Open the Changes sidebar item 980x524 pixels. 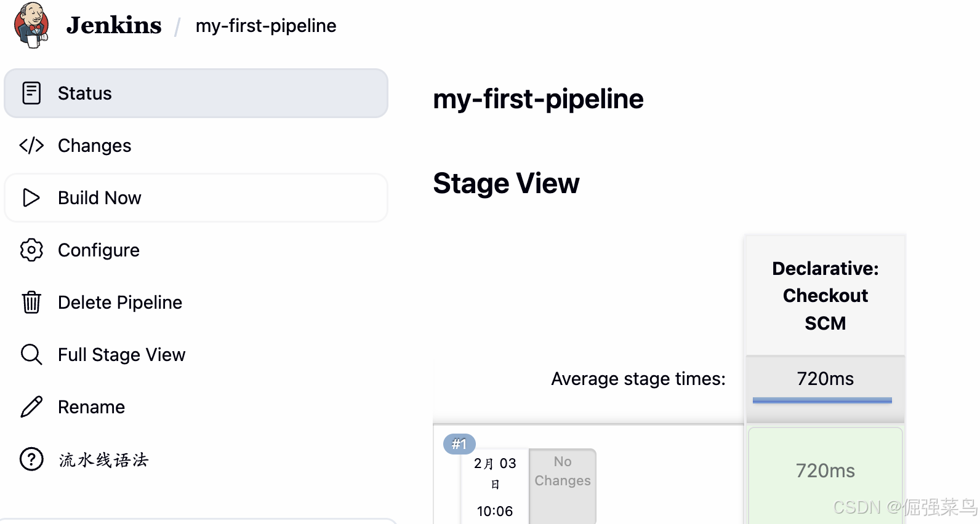point(95,146)
